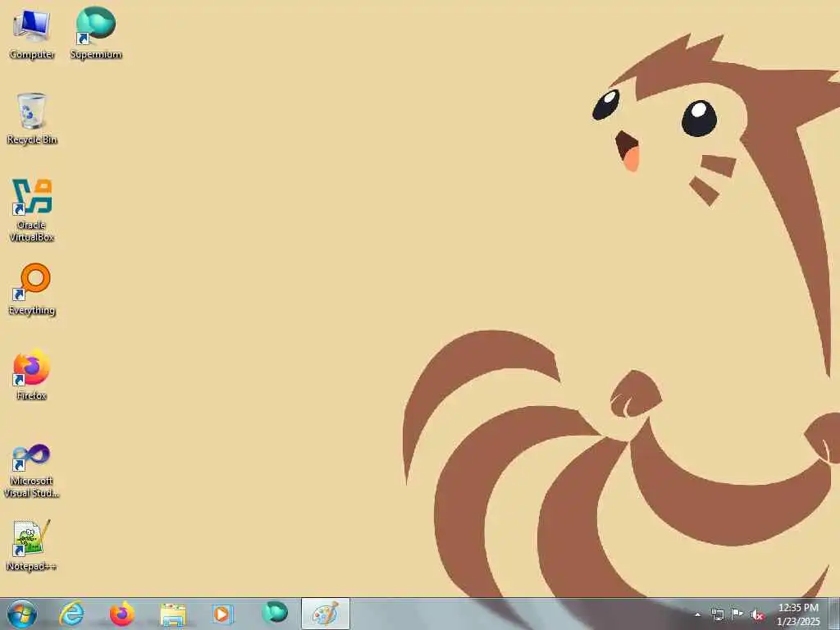
Task: Select the Everything search shortcut
Action: (32, 290)
